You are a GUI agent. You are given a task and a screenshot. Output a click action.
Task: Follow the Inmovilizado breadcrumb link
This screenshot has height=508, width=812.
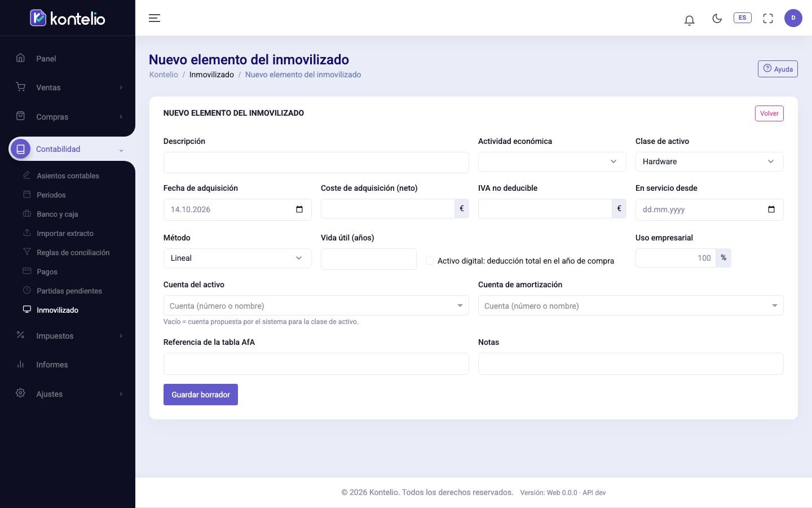[211, 75]
